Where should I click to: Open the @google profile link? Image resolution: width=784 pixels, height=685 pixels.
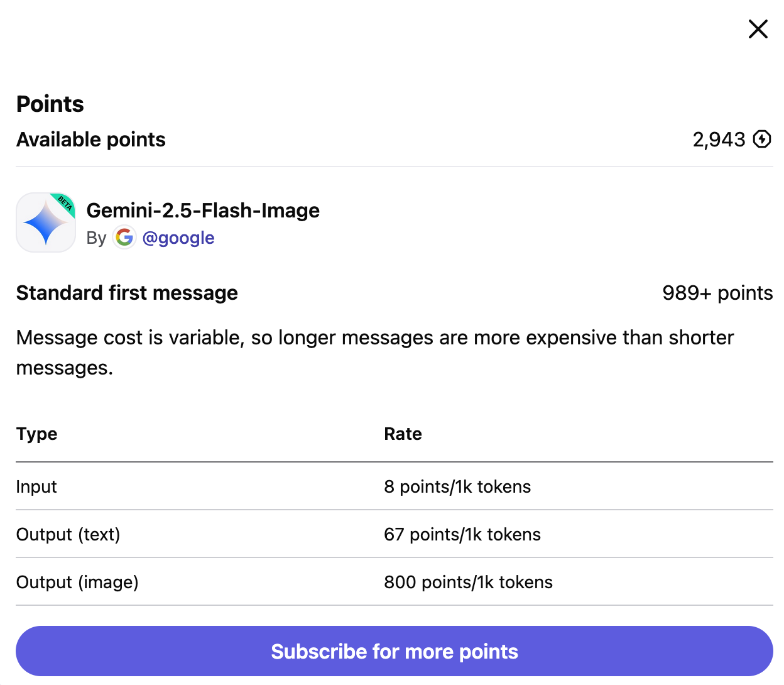coord(178,238)
